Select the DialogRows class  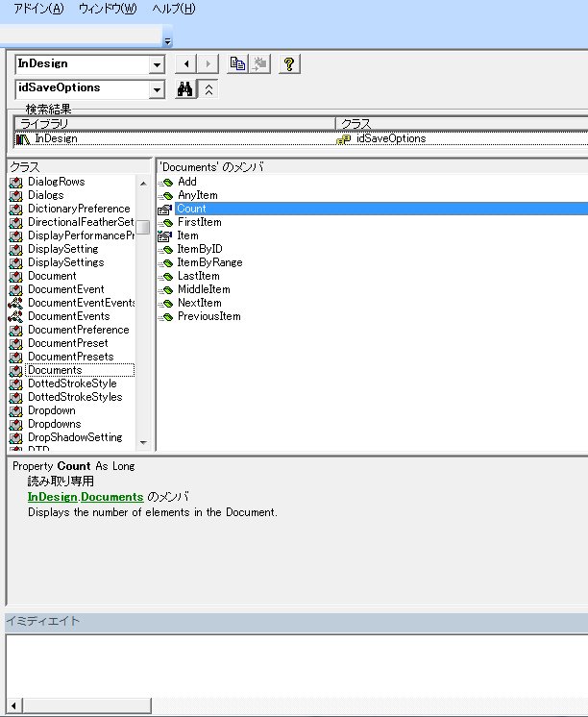pos(57,182)
